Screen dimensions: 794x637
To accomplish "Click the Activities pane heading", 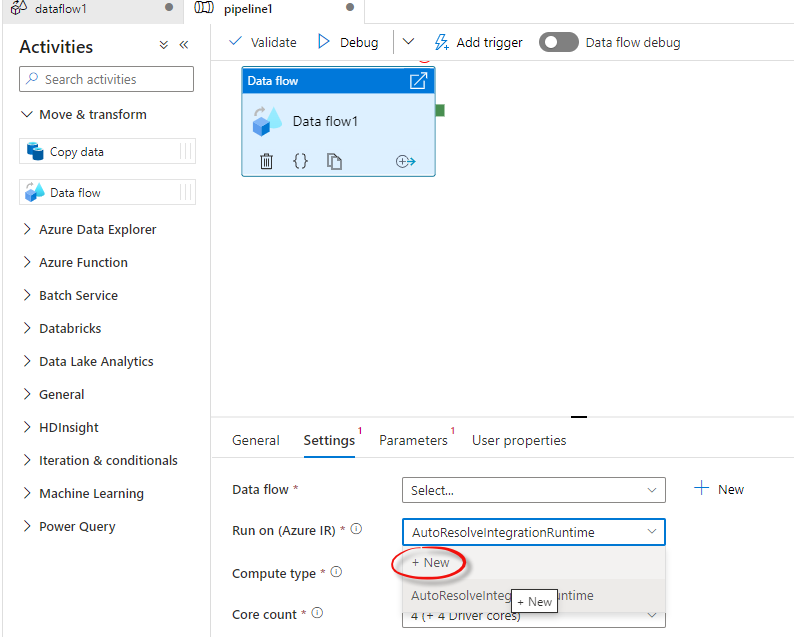I will click(x=56, y=47).
